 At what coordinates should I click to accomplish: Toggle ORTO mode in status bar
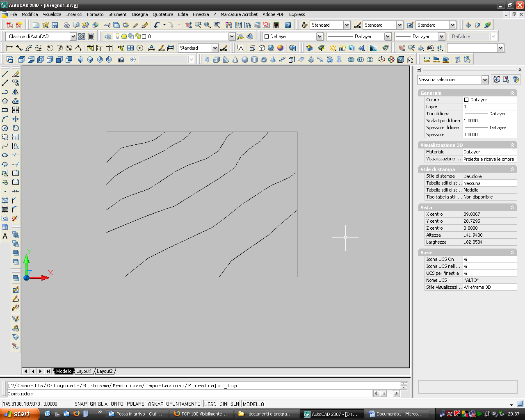(117, 404)
